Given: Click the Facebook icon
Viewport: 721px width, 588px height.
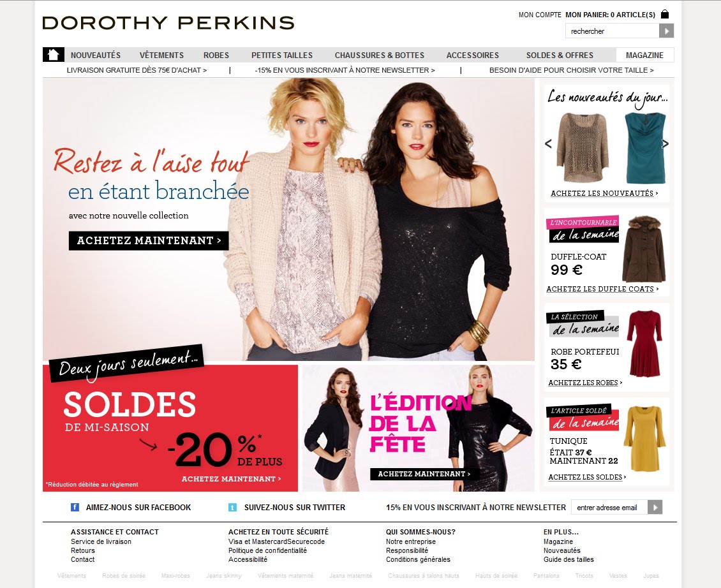Looking at the screenshot, I should coord(75,508).
